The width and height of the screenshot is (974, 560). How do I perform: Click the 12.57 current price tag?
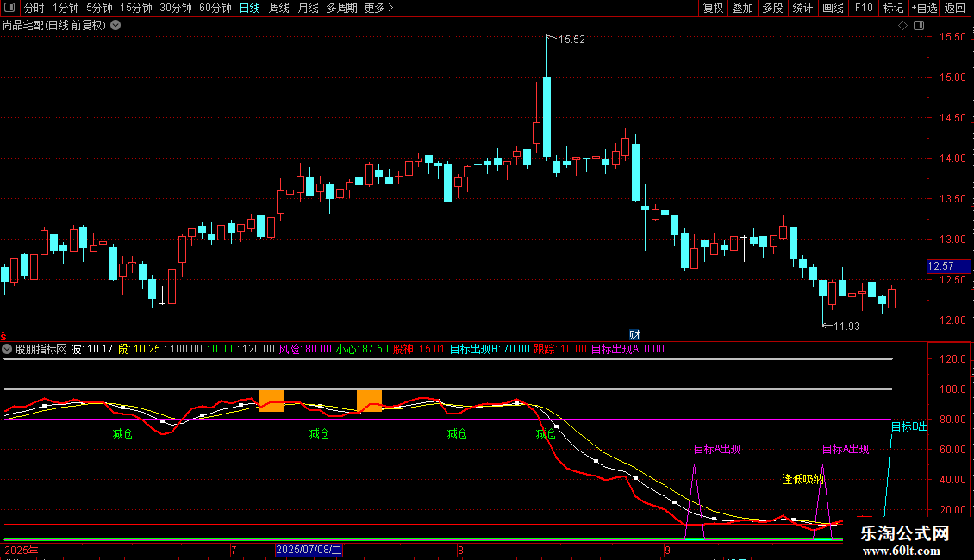948,266
